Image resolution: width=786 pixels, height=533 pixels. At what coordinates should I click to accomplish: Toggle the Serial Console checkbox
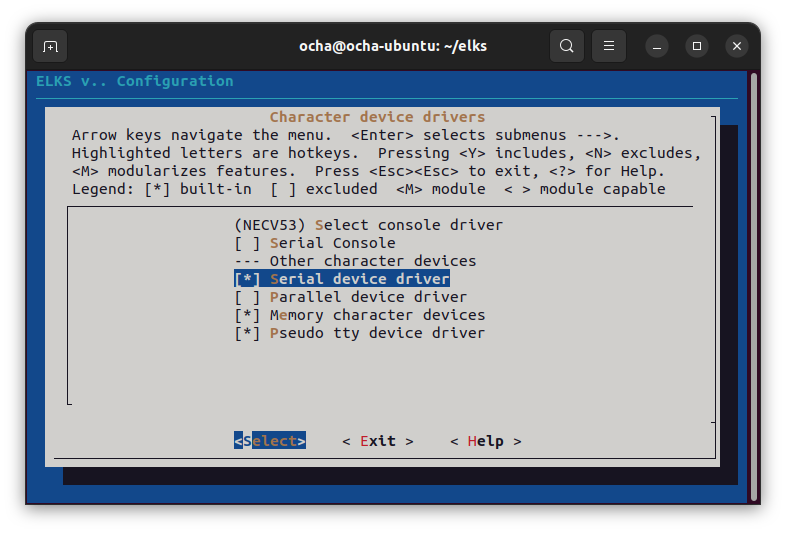[x=247, y=243]
